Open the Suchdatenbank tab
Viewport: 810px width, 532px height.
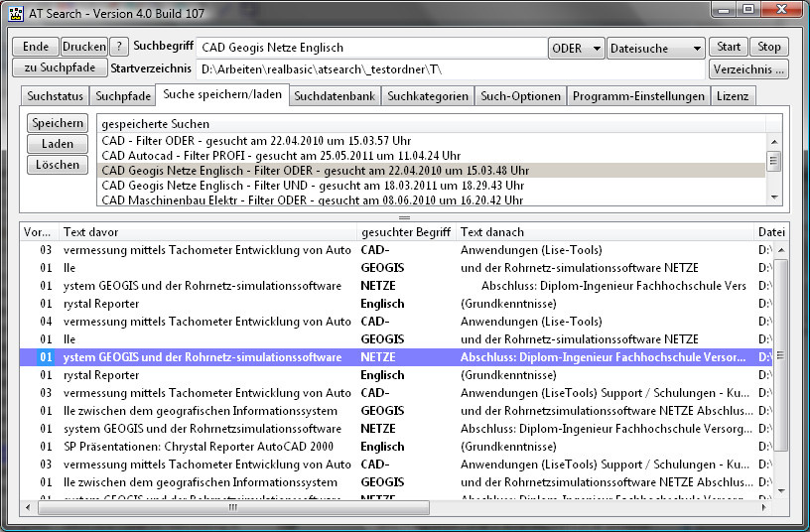click(334, 96)
